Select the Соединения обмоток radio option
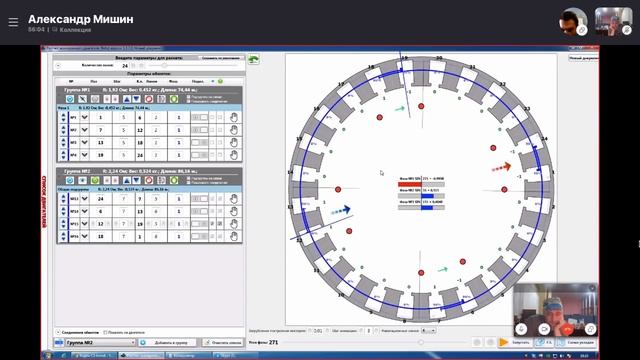 (58, 333)
